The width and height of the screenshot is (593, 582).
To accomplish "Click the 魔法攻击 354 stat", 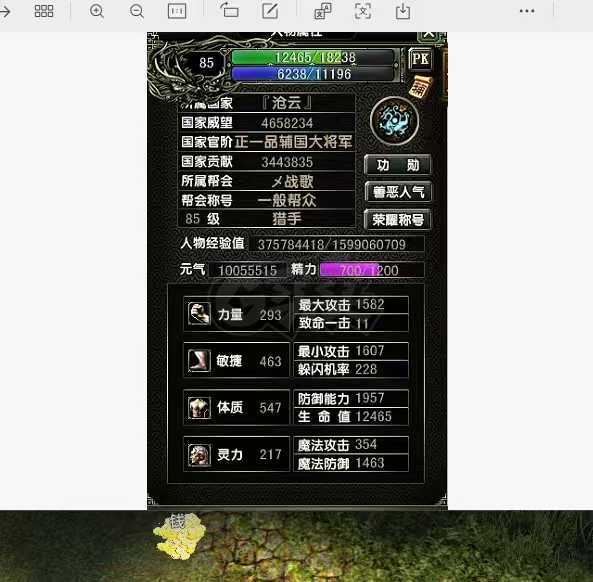I will pyautogui.click(x=351, y=445).
